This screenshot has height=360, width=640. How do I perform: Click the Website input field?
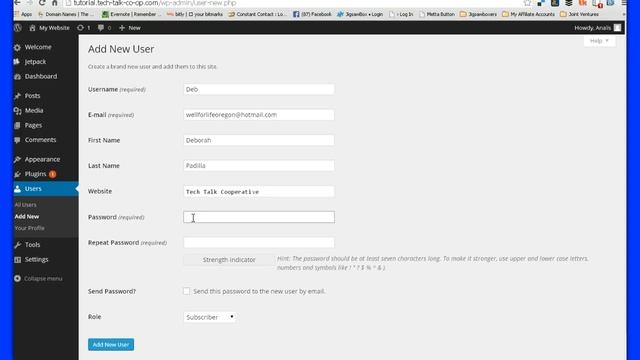(x=259, y=191)
